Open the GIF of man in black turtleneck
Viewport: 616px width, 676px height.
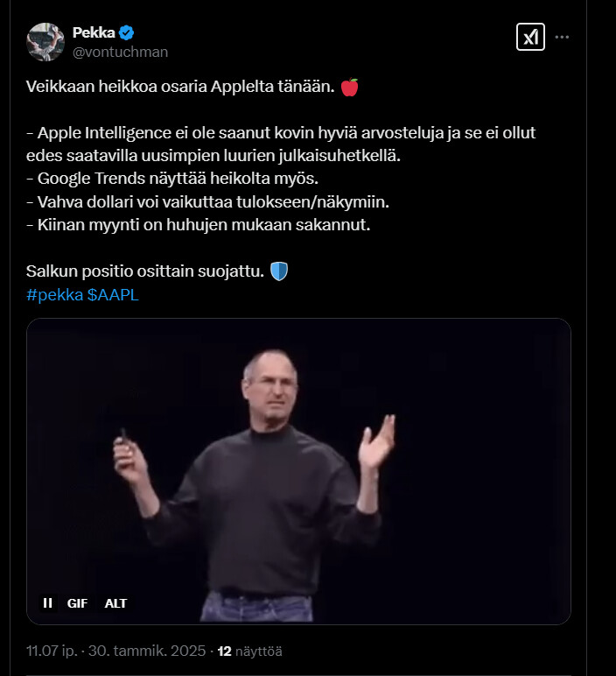[x=298, y=471]
